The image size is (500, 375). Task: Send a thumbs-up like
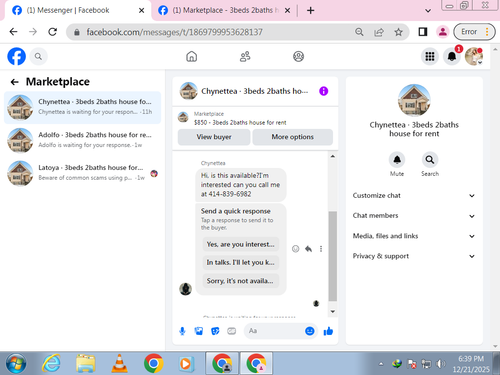[328, 331]
